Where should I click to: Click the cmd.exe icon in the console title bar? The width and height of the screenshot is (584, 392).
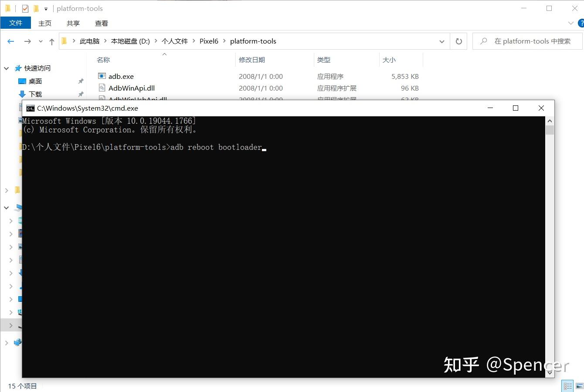click(30, 108)
